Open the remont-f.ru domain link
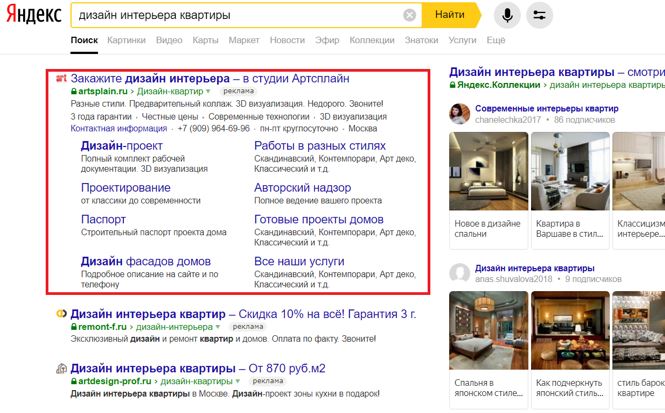The image size is (665, 413). coord(102,327)
